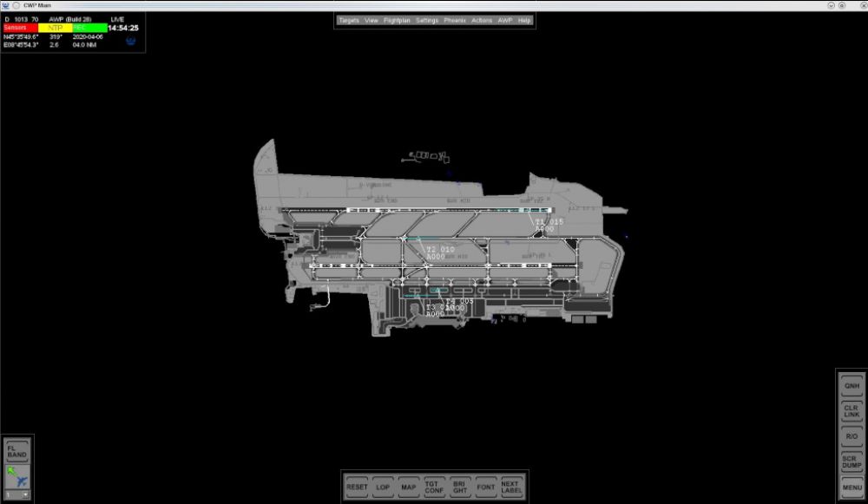
Task: Open the Phoenix menu
Action: (455, 20)
